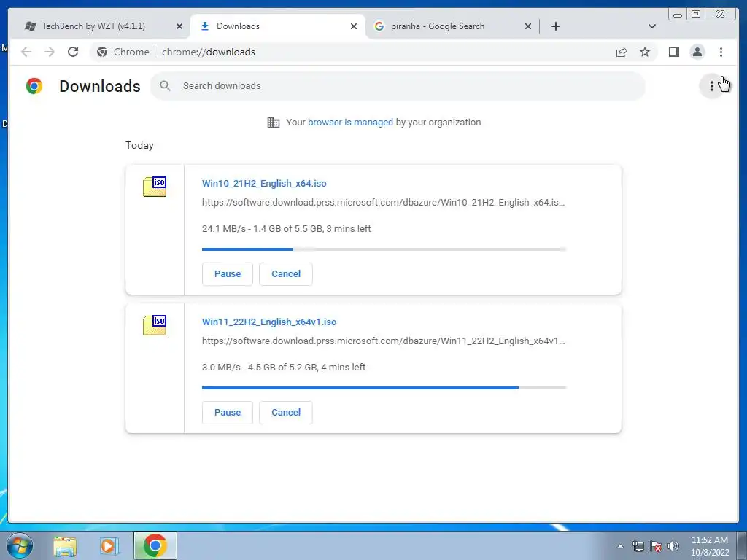Open the Downloads page more actions menu

coord(712,86)
